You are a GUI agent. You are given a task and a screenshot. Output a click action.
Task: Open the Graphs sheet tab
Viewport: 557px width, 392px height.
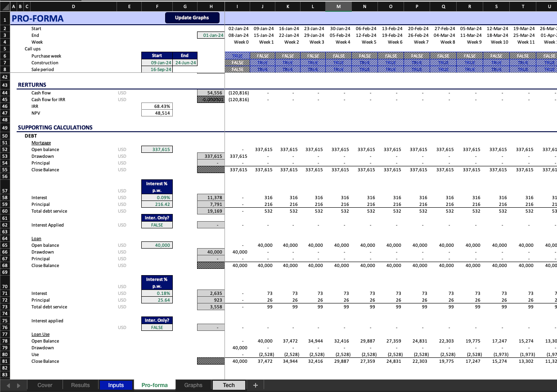coord(193,385)
